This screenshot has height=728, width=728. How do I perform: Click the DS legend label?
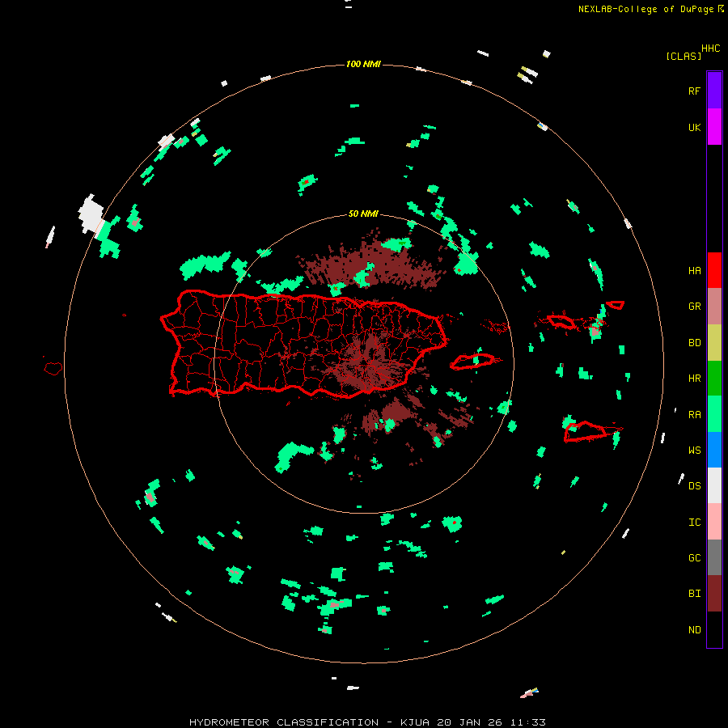click(x=694, y=486)
